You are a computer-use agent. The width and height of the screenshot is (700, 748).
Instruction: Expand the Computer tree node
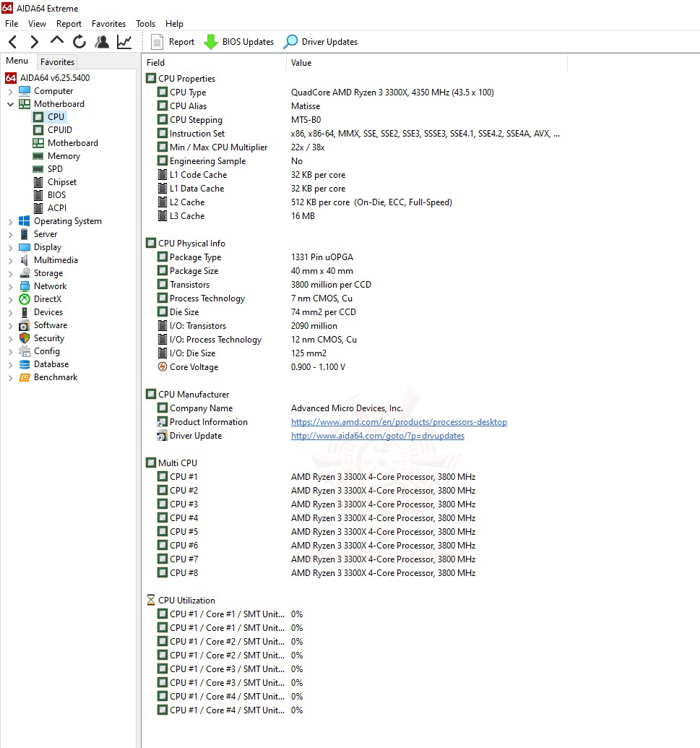(x=11, y=91)
